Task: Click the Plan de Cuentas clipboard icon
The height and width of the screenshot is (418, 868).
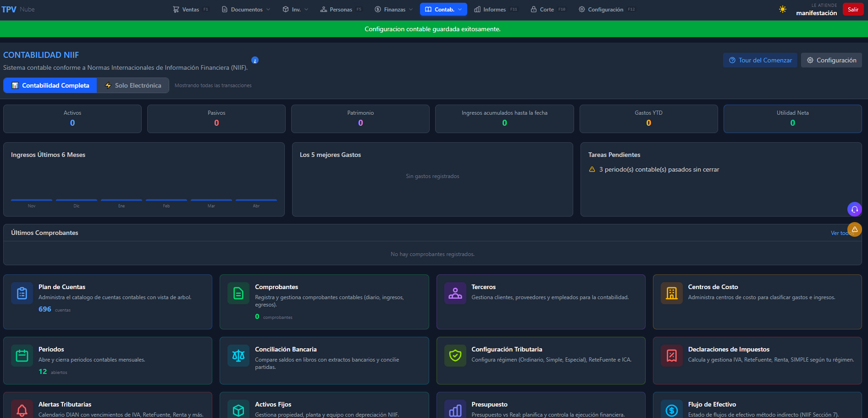Action: pos(22,293)
